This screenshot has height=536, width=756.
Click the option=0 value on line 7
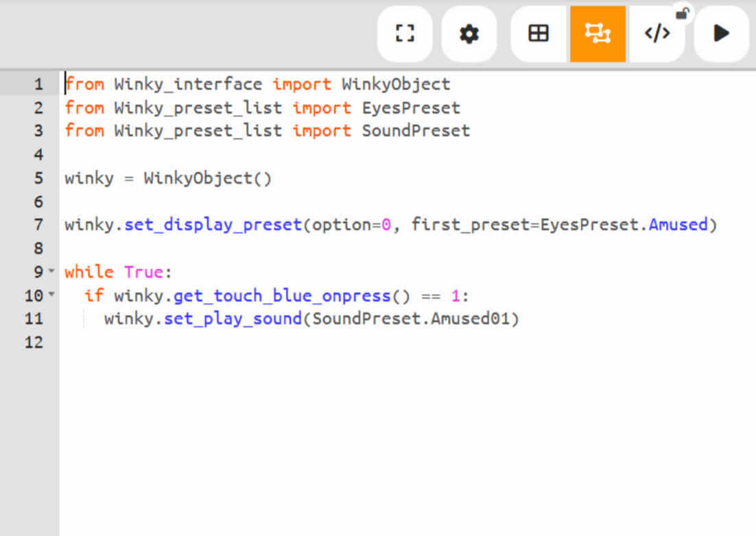coord(386,225)
